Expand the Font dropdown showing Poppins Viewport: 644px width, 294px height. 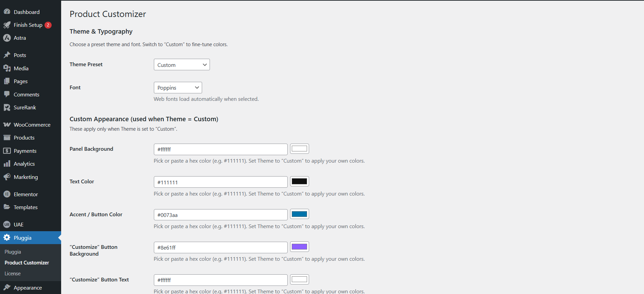(178, 88)
